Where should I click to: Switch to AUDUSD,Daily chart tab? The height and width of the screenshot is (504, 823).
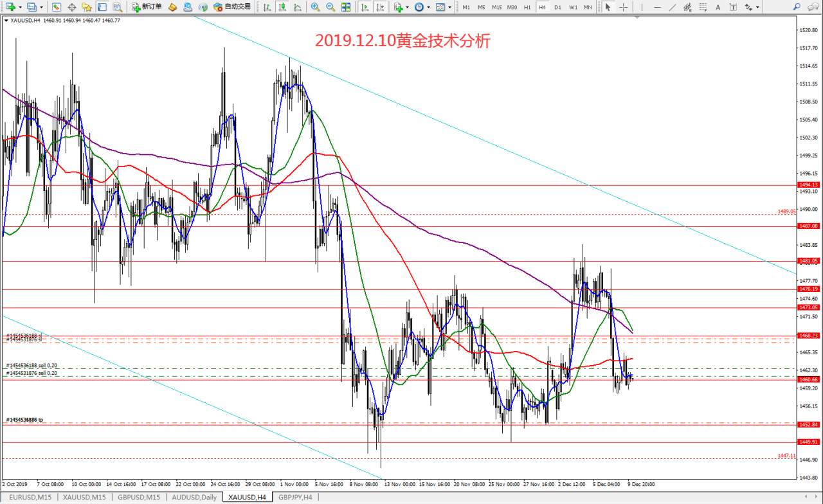pyautogui.click(x=195, y=498)
